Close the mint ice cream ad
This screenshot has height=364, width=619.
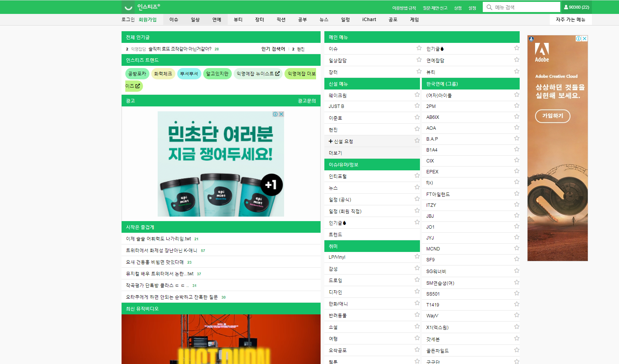pyautogui.click(x=281, y=114)
